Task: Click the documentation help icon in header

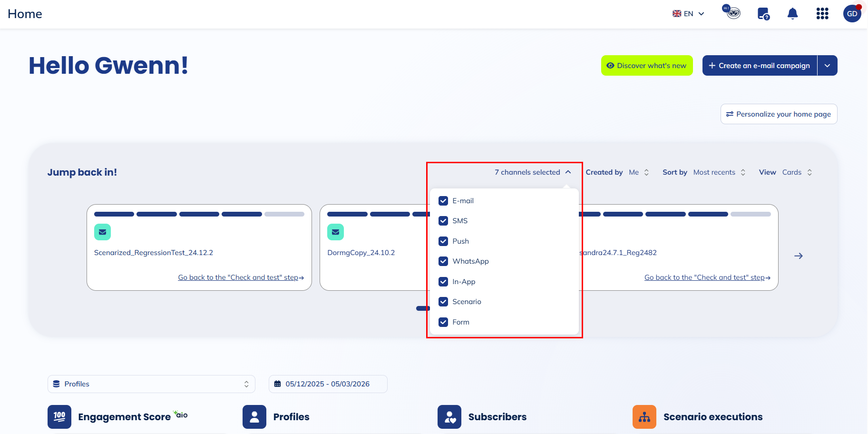Action: click(x=763, y=14)
